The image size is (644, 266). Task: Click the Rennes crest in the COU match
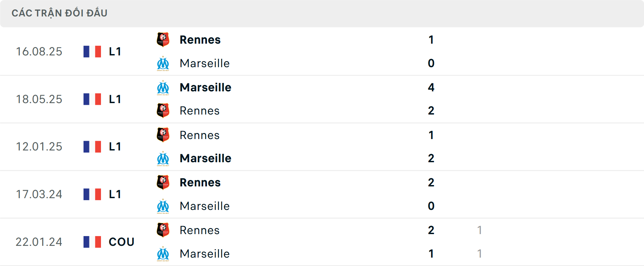click(163, 230)
